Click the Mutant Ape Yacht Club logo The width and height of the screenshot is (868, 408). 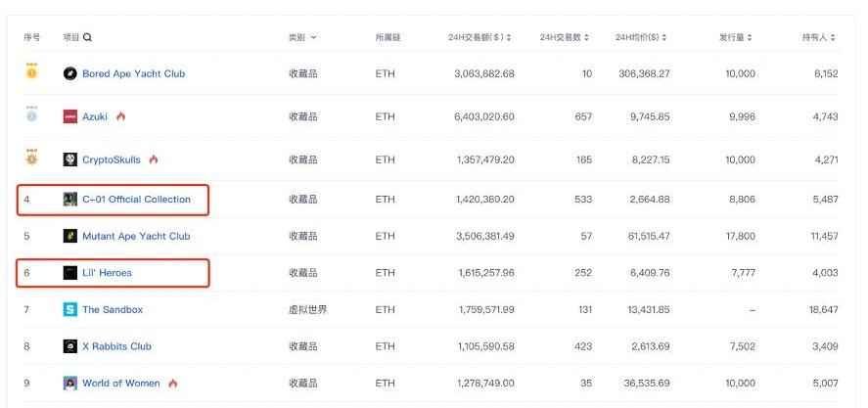click(70, 236)
